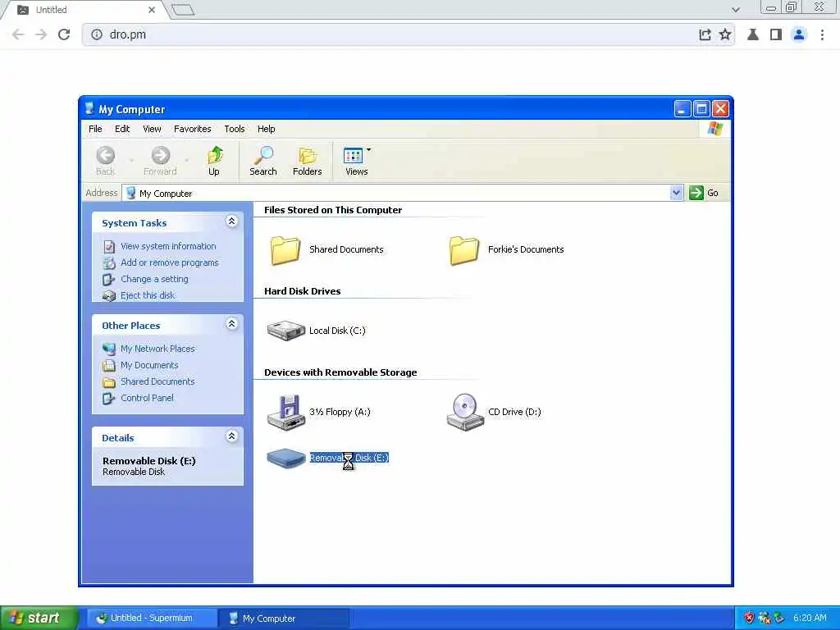Screen dimensions: 840x630
Task: Open the address bar dropdown
Action: click(676, 193)
